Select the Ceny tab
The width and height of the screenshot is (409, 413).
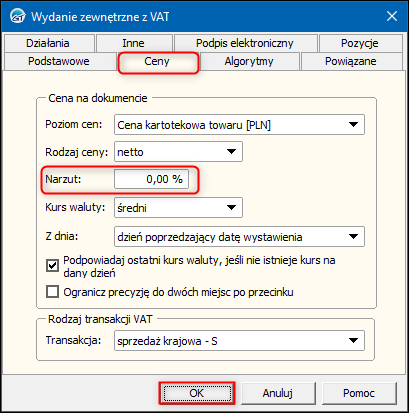click(x=158, y=62)
